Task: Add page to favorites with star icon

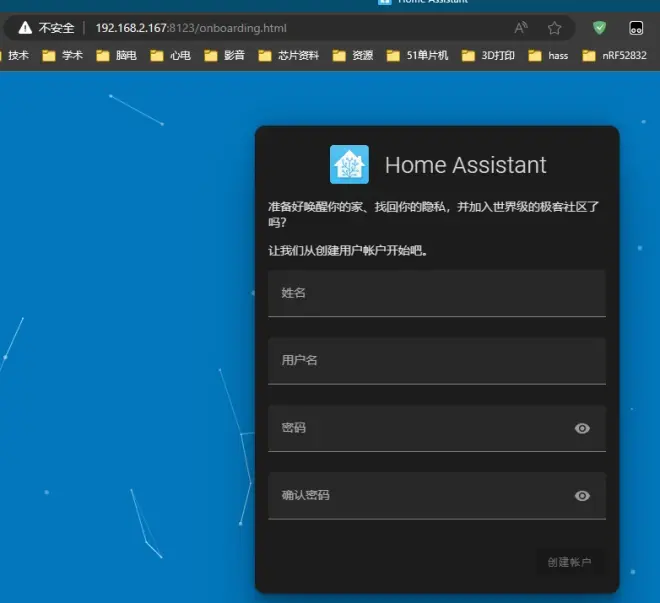Action: click(x=554, y=28)
